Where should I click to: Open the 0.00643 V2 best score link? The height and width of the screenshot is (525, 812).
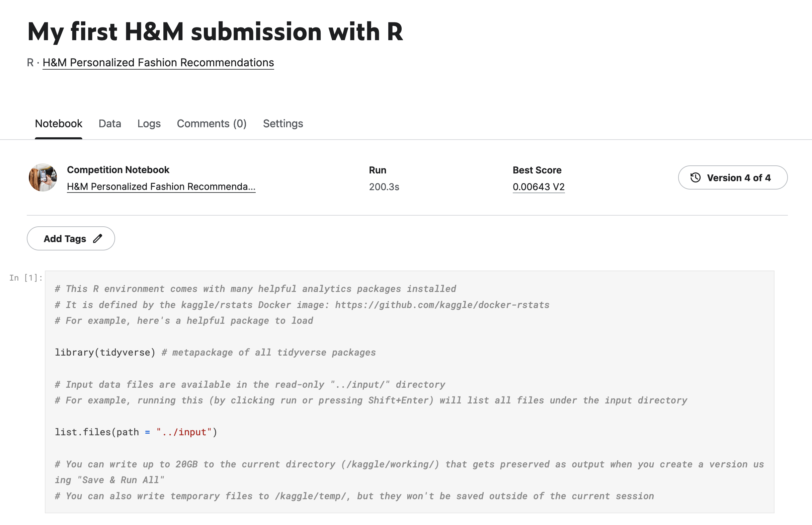[x=539, y=187]
